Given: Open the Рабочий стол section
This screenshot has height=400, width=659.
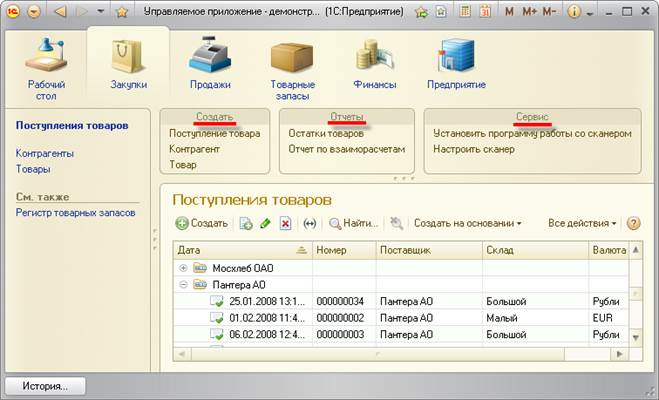Looking at the screenshot, I should (x=46, y=69).
